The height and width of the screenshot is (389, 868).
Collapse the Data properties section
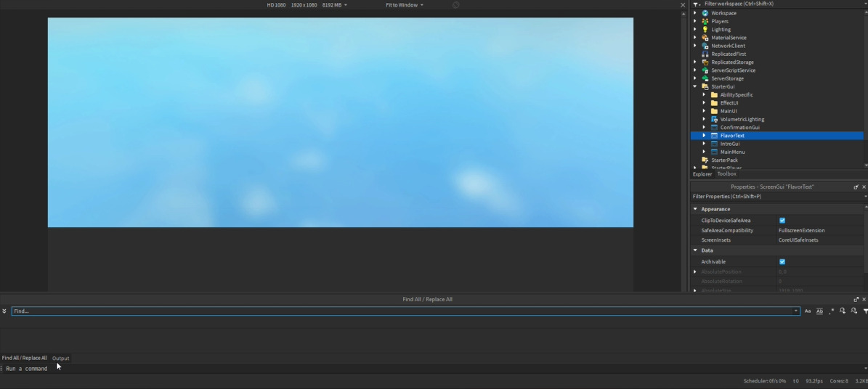point(695,250)
